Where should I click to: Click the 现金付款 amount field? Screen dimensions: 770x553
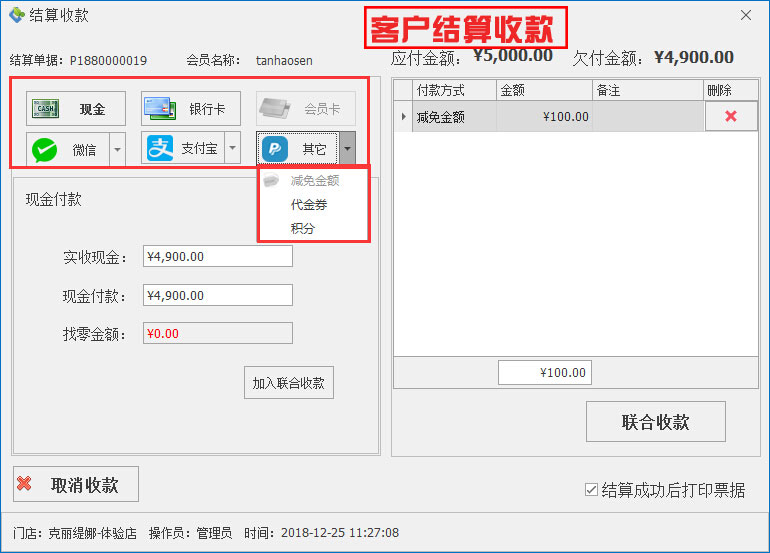tap(217, 296)
